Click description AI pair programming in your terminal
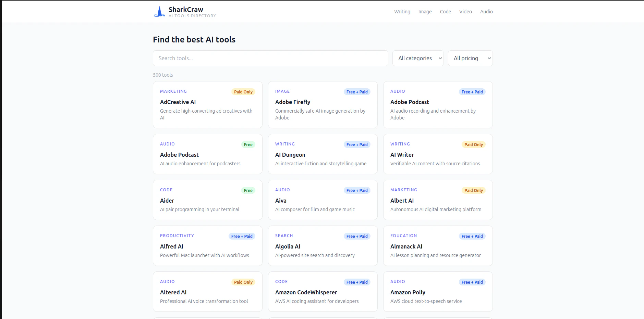Screen dimensions: 644x319 199,209
